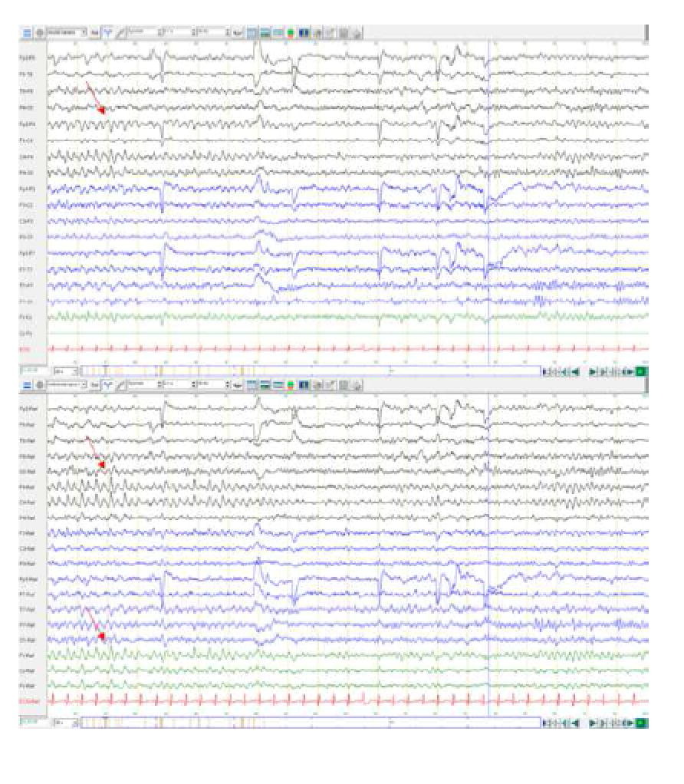Click the play backward arrow under upper EEG panel
The width and height of the screenshot is (684, 784).
[576, 371]
